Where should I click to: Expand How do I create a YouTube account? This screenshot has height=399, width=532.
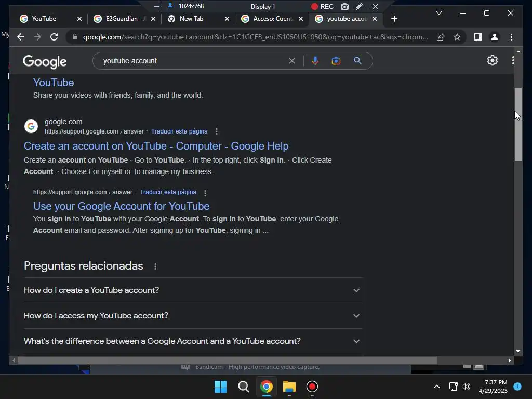[193, 290]
